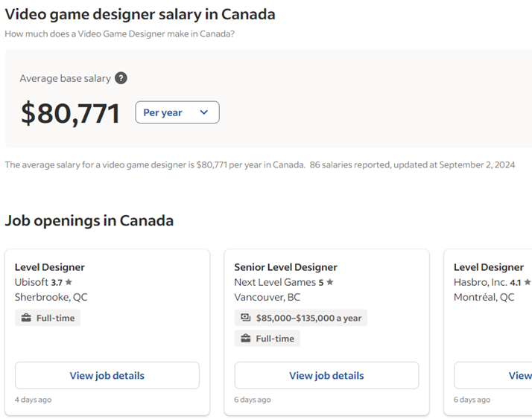Open the Per year salary period dropdown
The height and width of the screenshot is (419, 532).
[177, 112]
